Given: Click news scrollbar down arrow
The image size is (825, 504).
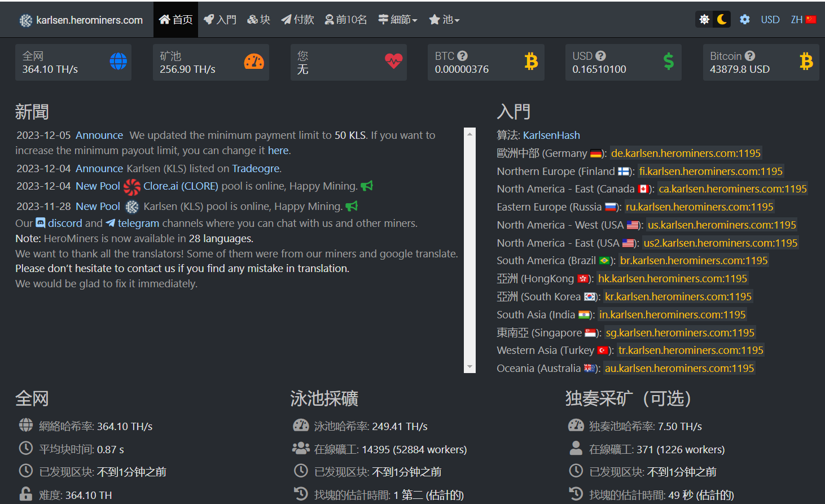Looking at the screenshot, I should pyautogui.click(x=469, y=367).
